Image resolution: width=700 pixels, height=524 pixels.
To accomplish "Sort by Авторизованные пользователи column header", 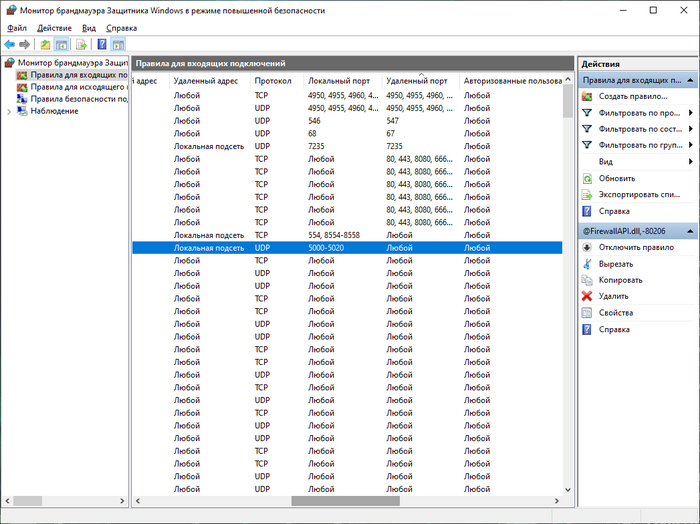I will (x=511, y=81).
